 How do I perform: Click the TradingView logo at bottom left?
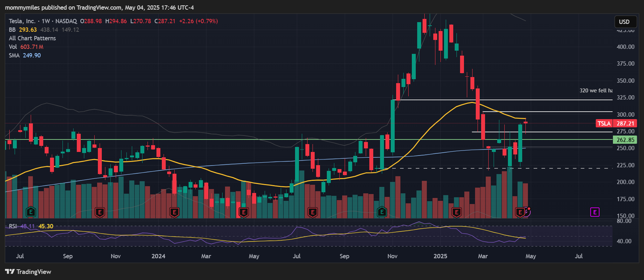[x=28, y=272]
